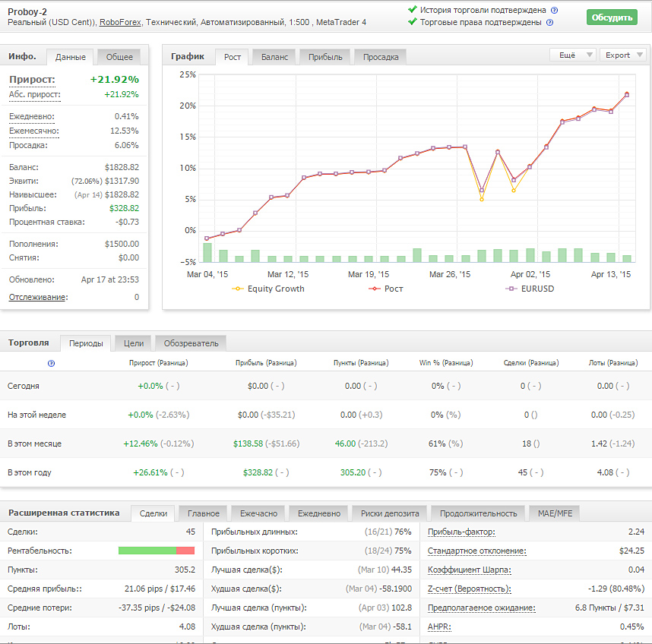Image resolution: width=652 pixels, height=644 pixels.
Task: Click Предполагаемое ожидание link
Action: 482,608
